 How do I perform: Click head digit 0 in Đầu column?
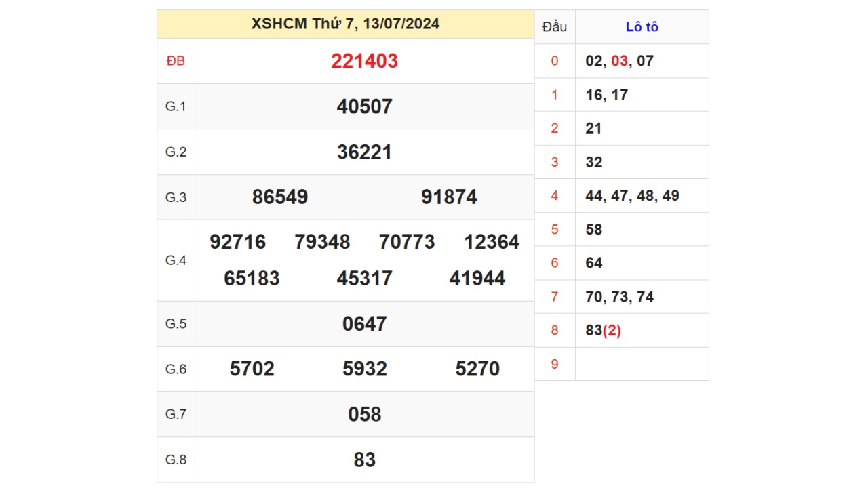pos(555,61)
